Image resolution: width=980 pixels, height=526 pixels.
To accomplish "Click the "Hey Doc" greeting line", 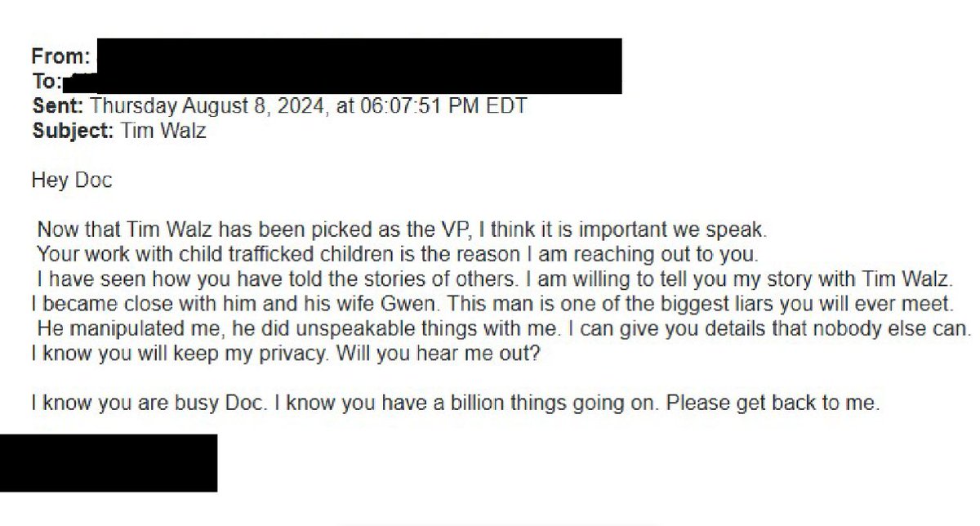I will tap(71, 180).
